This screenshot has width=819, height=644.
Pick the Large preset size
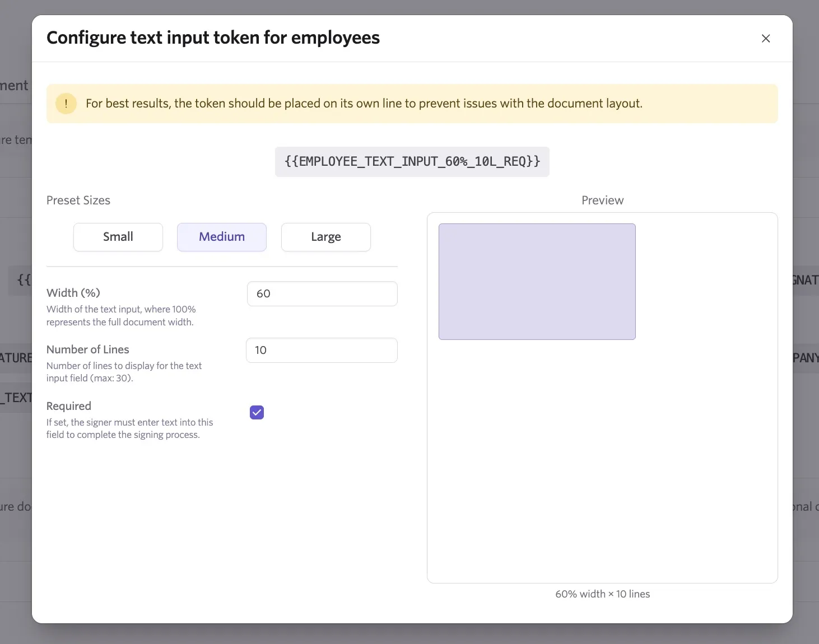[326, 237]
